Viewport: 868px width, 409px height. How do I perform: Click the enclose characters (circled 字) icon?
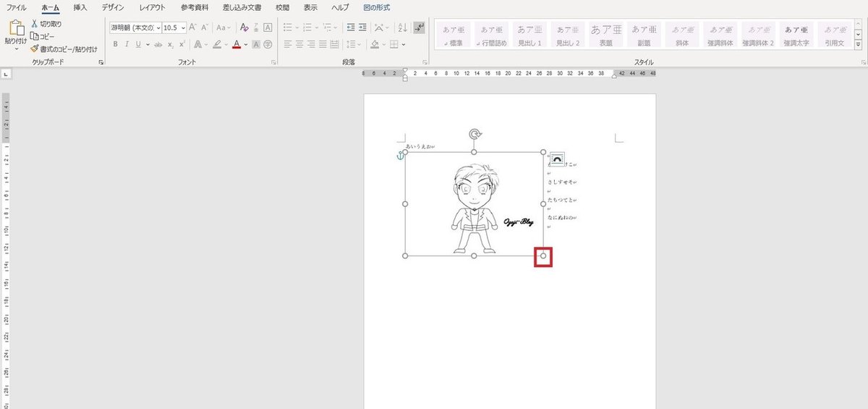click(x=268, y=44)
